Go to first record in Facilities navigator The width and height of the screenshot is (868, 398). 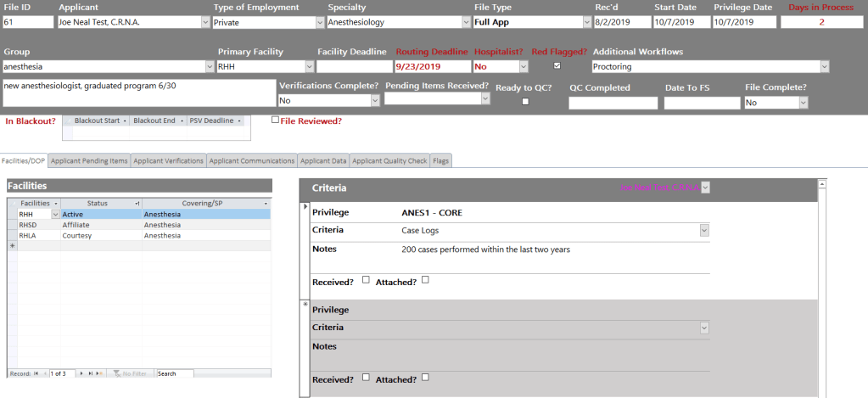tap(36, 373)
